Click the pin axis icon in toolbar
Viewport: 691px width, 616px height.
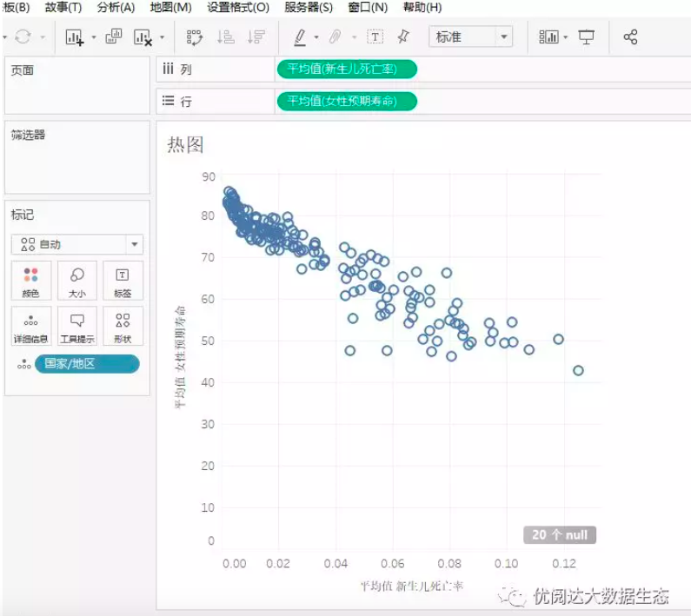(402, 37)
